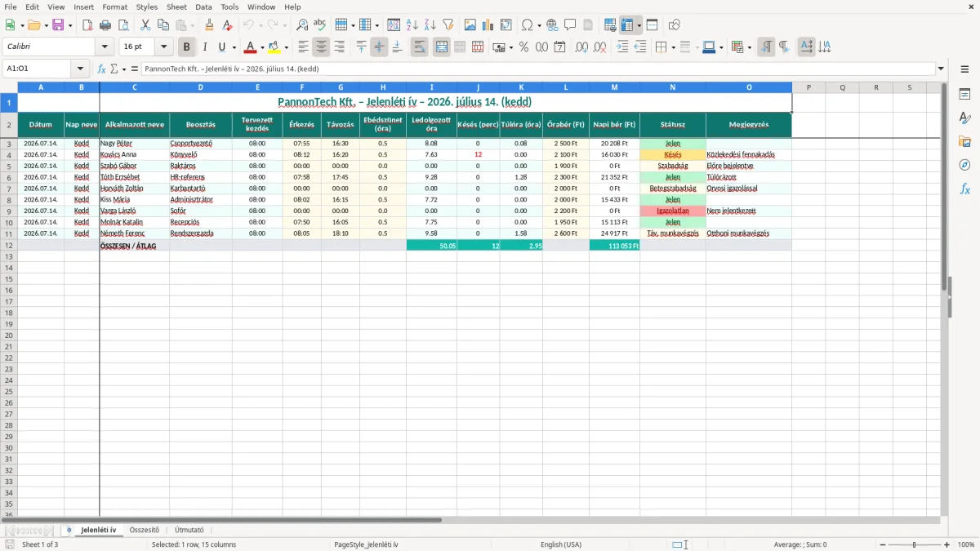Click the zoom-in plus button
The height and width of the screenshot is (551, 980).
pyautogui.click(x=947, y=544)
